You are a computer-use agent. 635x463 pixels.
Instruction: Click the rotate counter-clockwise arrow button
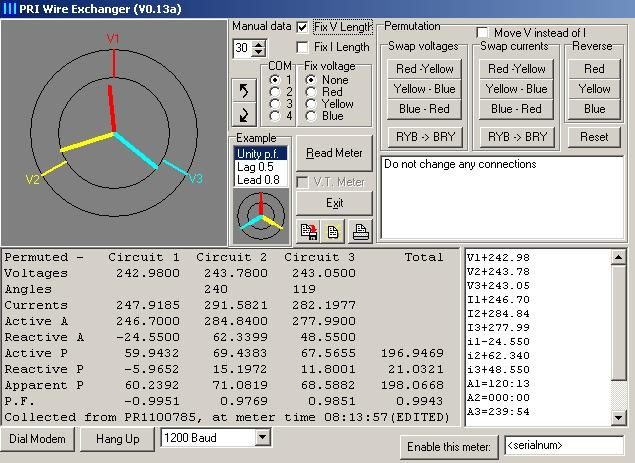click(x=244, y=91)
